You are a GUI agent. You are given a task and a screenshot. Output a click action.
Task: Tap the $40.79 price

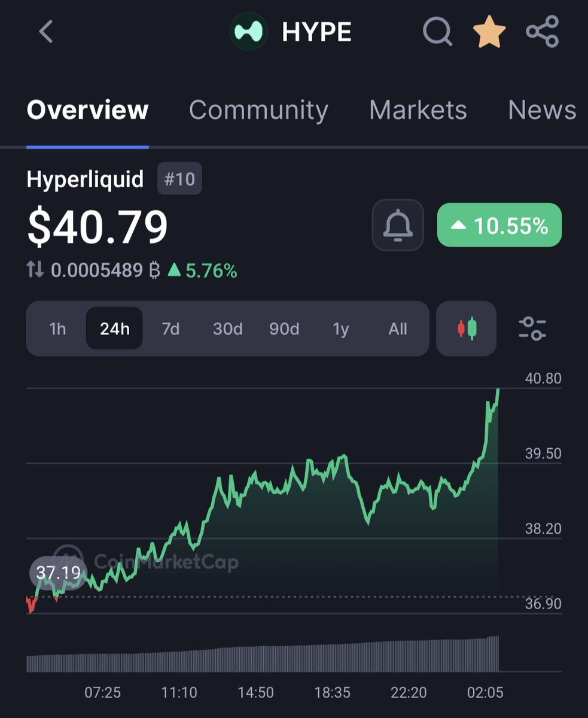click(x=98, y=227)
